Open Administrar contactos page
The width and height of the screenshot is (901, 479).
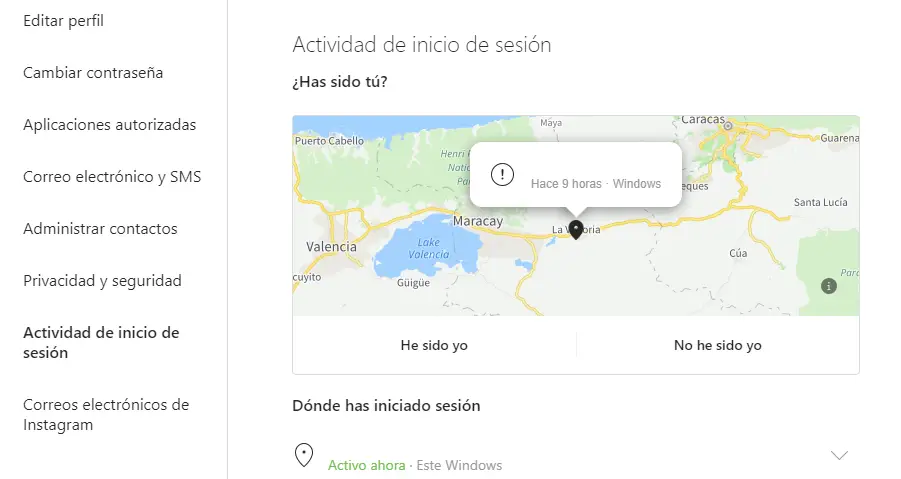pos(100,229)
